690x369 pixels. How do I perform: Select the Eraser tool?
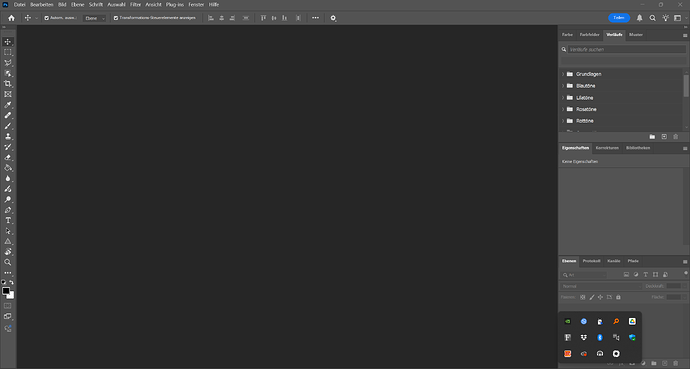point(7,157)
